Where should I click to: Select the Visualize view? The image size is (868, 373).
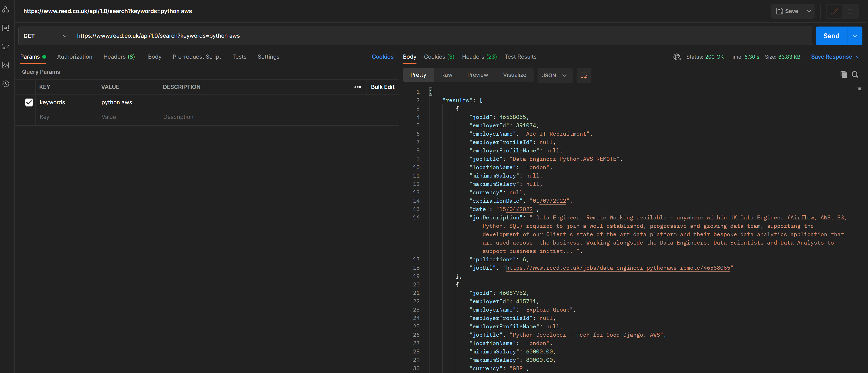[x=515, y=75]
